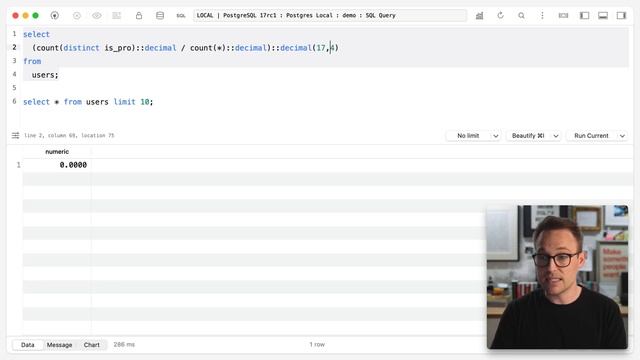Viewport: 640px width, 360px height.
Task: Click the search magnifier icon
Action: tap(521, 16)
